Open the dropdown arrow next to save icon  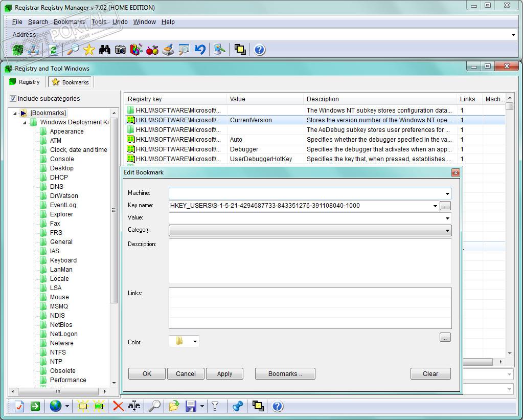pyautogui.click(x=202, y=406)
